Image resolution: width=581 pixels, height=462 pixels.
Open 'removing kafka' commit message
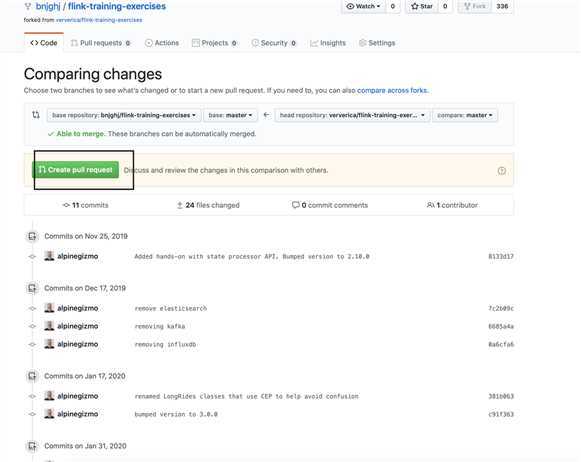click(160, 326)
